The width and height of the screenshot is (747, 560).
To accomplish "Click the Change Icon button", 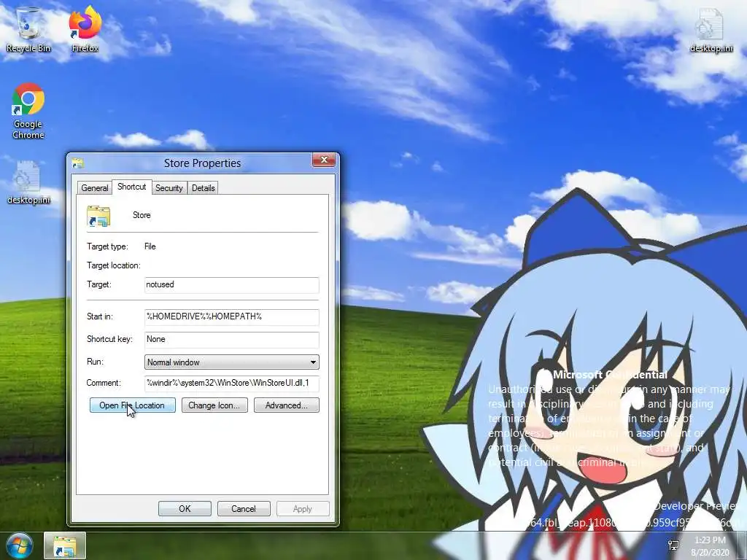I will click(214, 405).
